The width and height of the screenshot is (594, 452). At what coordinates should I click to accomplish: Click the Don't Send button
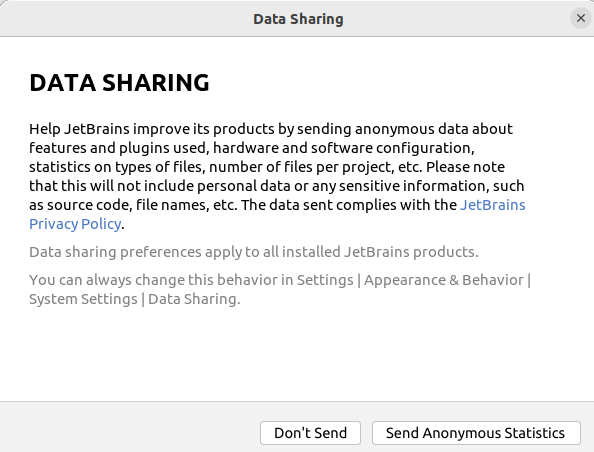pyautogui.click(x=310, y=433)
